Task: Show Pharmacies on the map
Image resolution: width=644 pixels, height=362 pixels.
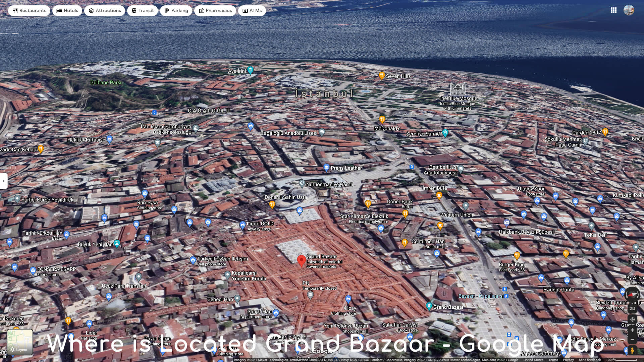Action: click(215, 10)
